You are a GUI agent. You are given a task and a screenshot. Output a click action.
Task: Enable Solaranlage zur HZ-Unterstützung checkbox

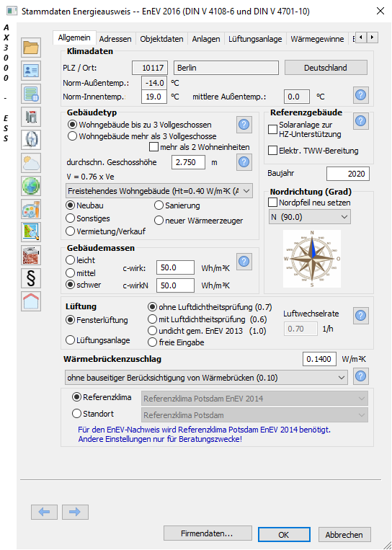tap(272, 130)
